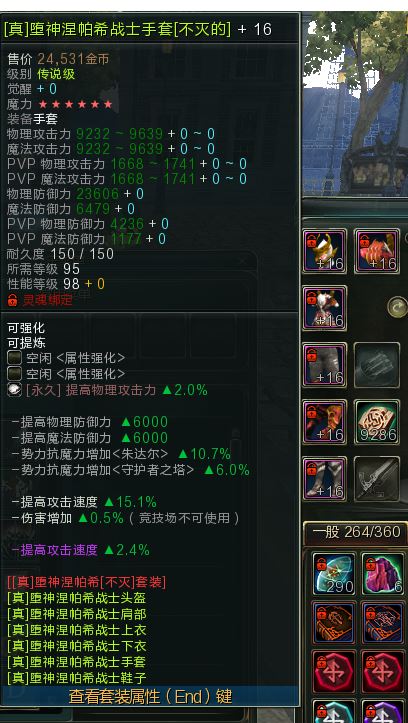This screenshot has height=723, width=408.
Task: Click the [[真]堕神涅帕希[不灭]套装] set title
Action: 87,582
